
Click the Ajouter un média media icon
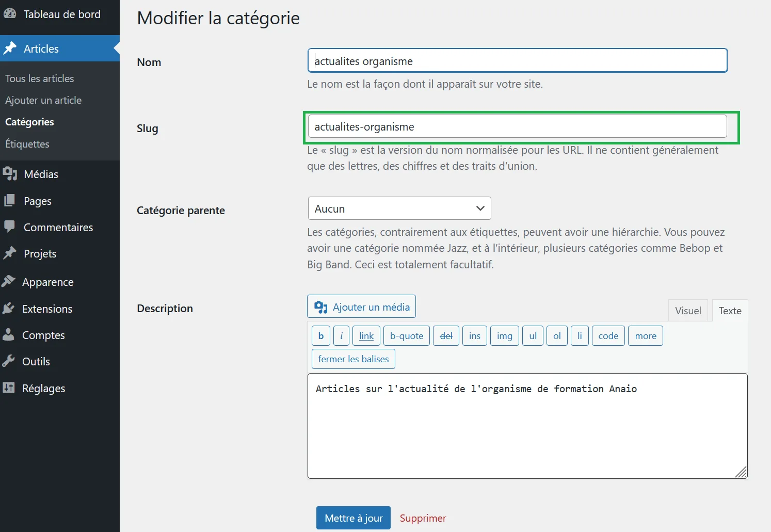tap(320, 307)
